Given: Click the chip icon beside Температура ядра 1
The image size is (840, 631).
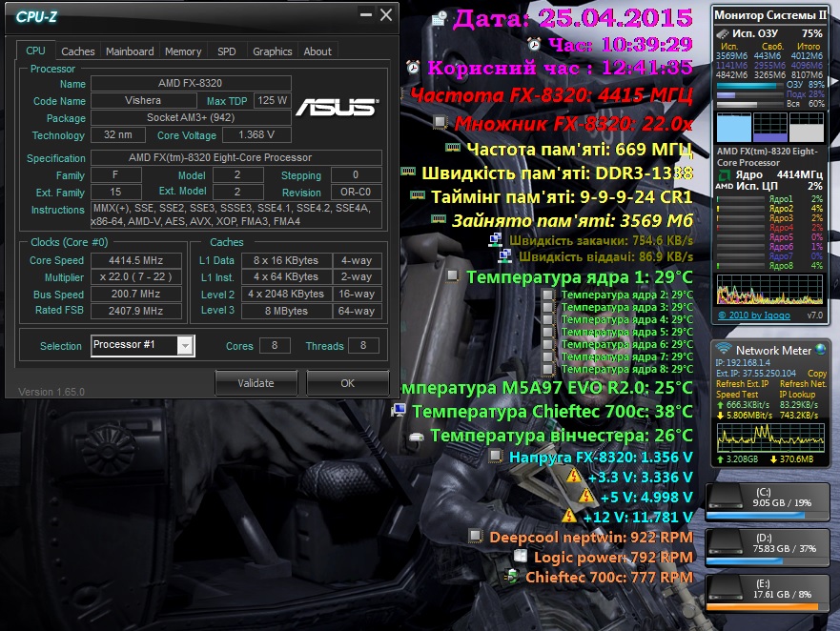Looking at the screenshot, I should pos(453,275).
